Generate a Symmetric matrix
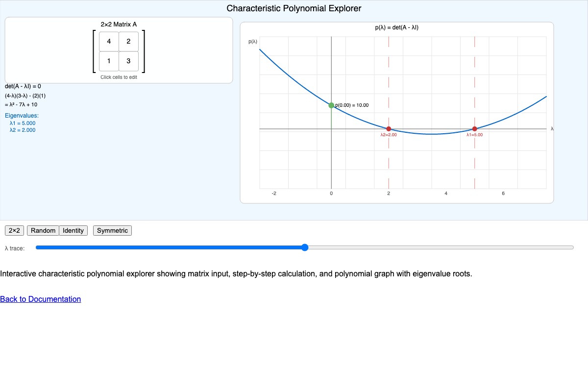 point(112,230)
